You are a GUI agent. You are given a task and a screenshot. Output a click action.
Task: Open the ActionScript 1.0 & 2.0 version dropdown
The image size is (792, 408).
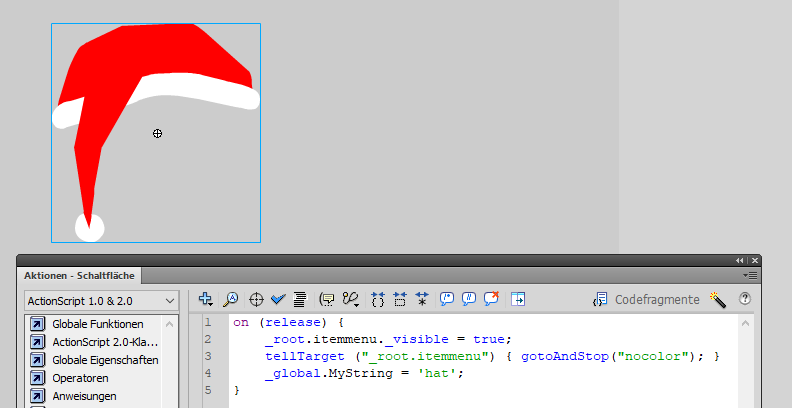[101, 300]
